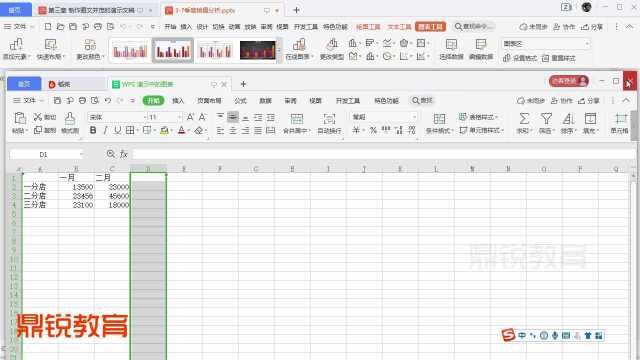Toggle Italic formatting in spreadsheet toolbar
Viewport: 640px width, 360px height.
(x=105, y=130)
